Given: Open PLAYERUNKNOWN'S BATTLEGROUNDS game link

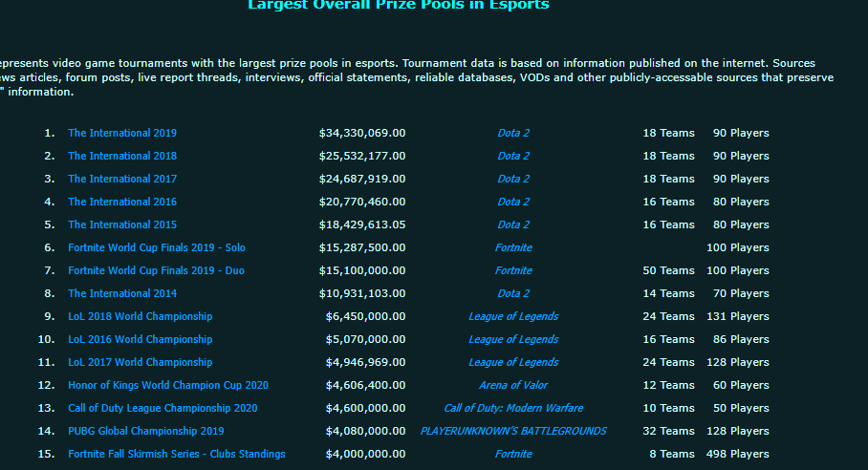Looking at the screenshot, I should 513,431.
